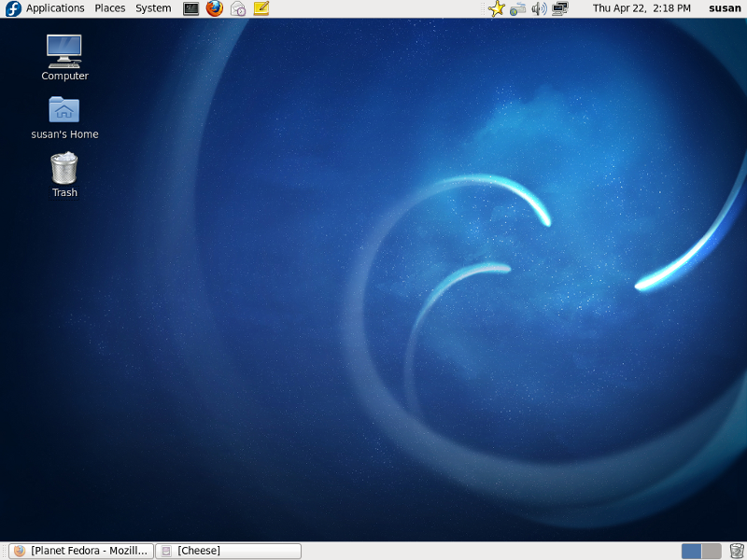This screenshot has width=747, height=560.
Task: Open the trash applet in the bottom panel
Action: click(x=737, y=551)
